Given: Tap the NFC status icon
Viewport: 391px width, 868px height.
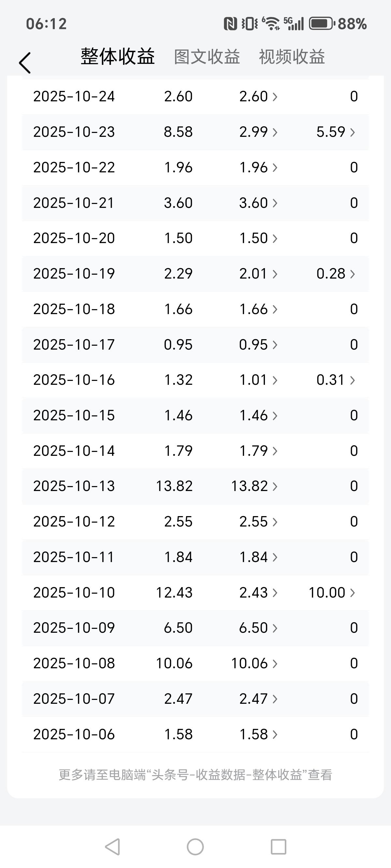Looking at the screenshot, I should [230, 24].
